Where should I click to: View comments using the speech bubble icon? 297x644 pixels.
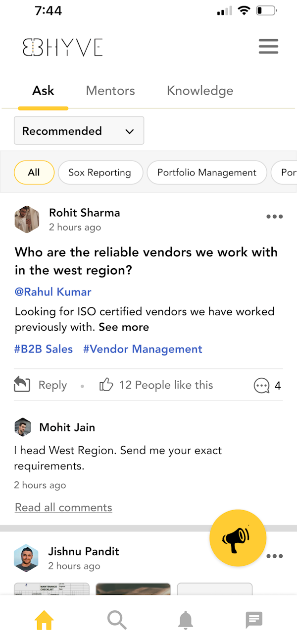tap(261, 385)
